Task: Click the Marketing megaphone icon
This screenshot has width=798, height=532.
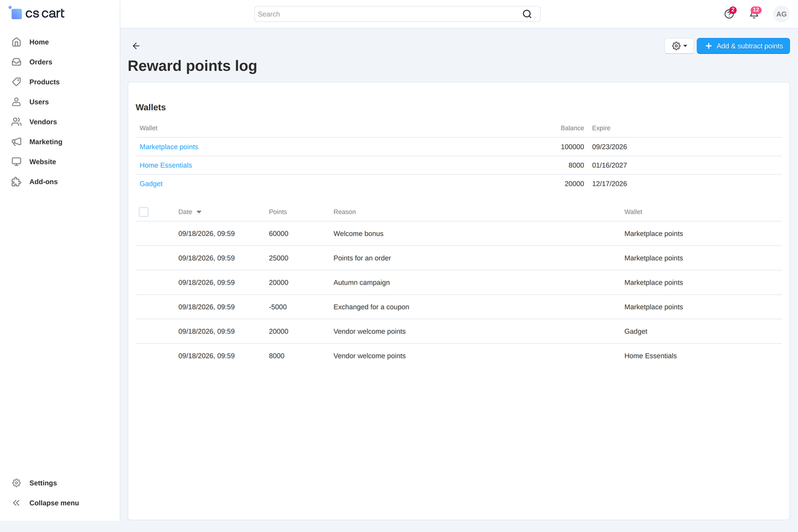Action: click(x=17, y=142)
